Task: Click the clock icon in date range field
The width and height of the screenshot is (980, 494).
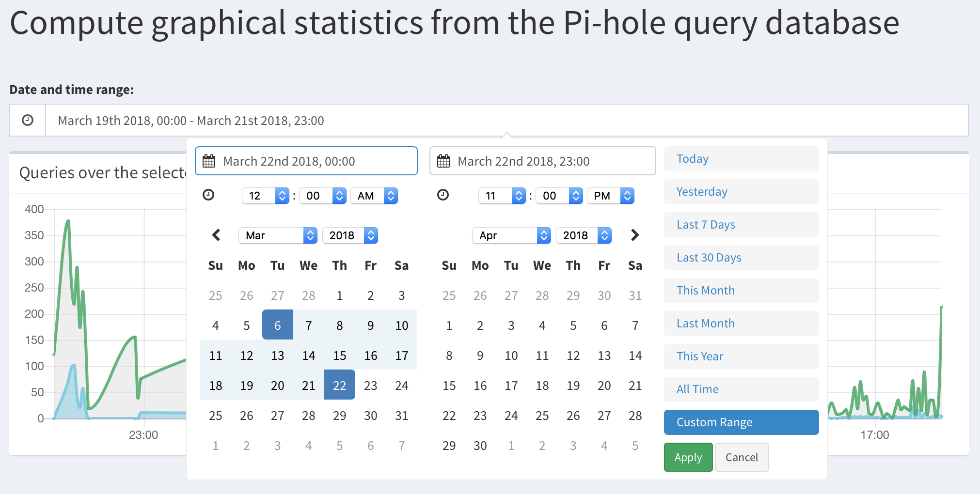Action: pos(28,121)
